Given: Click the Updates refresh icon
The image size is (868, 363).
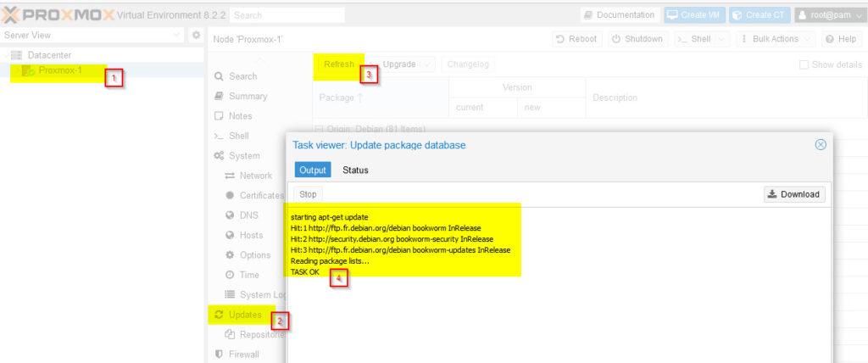Looking at the screenshot, I should click(219, 315).
